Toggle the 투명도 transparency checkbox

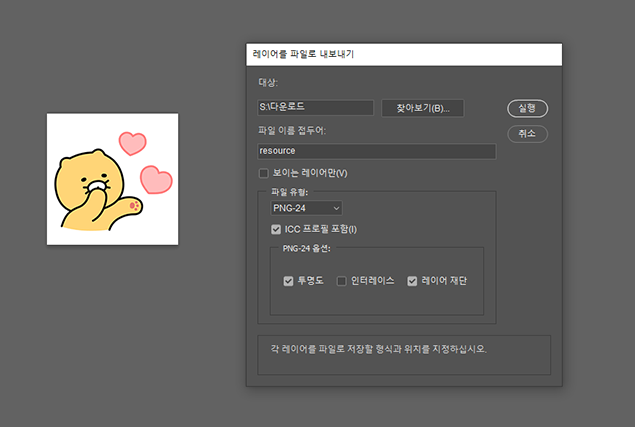288,281
